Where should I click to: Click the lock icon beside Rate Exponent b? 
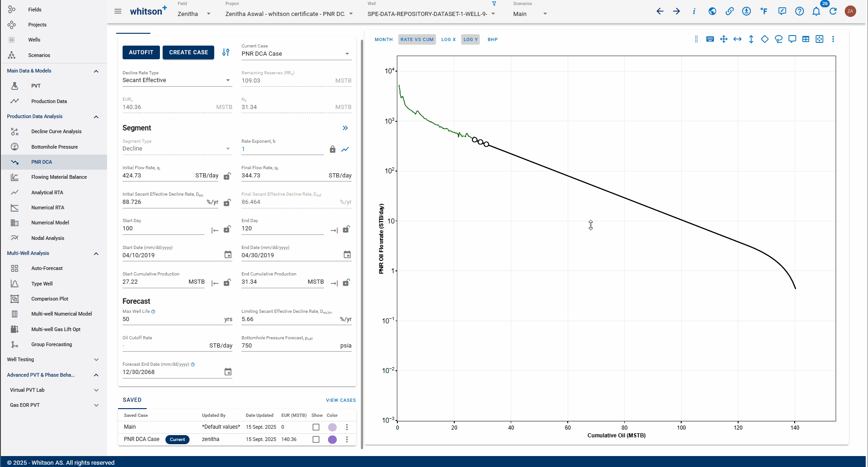(x=333, y=149)
